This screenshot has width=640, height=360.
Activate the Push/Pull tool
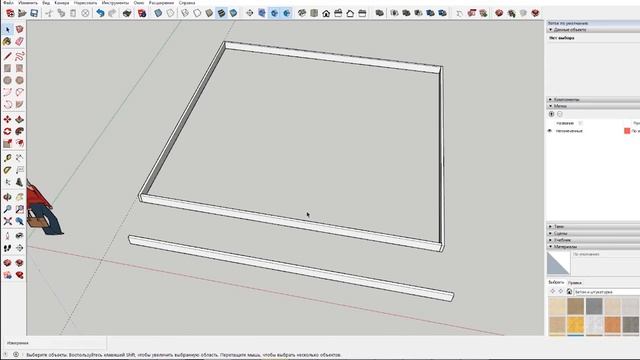(x=19, y=120)
